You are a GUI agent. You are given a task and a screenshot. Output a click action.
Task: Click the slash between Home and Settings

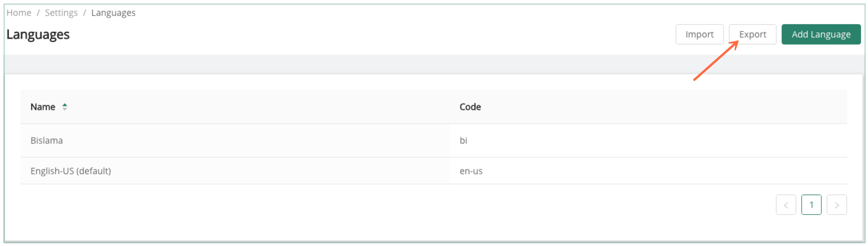[38, 13]
